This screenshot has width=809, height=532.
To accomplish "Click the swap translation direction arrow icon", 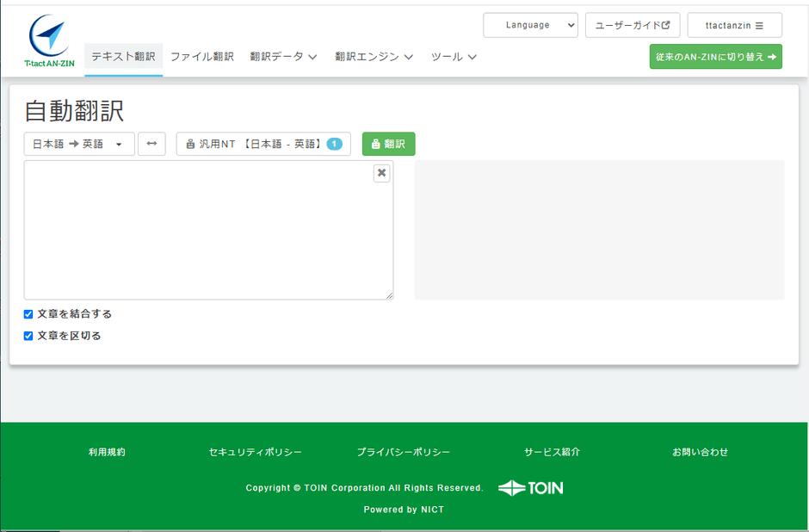I will pos(151,144).
